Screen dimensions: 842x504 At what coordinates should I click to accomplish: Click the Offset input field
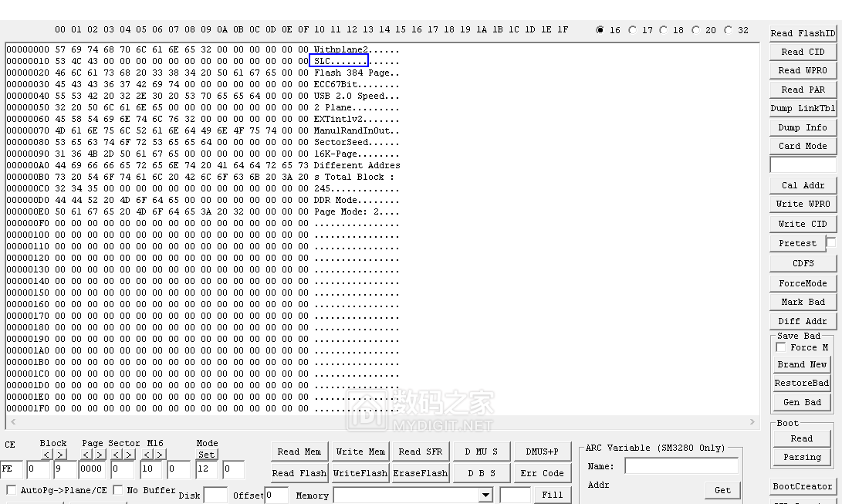point(276,496)
